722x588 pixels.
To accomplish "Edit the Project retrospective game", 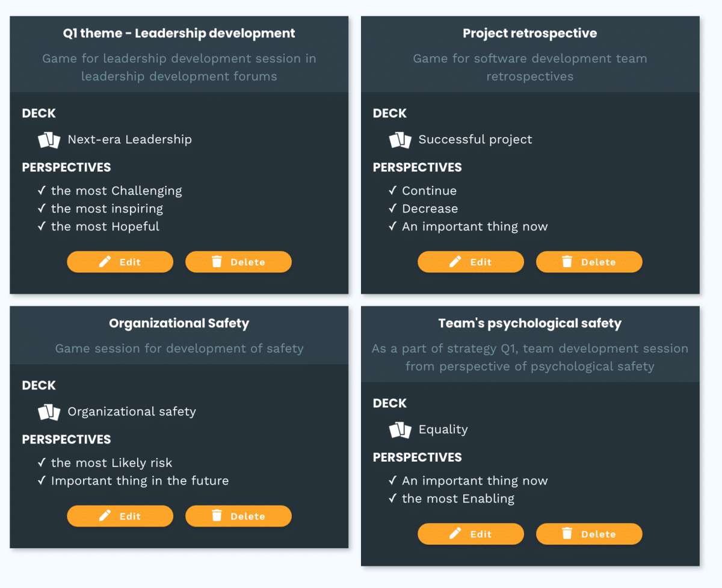I will (x=471, y=262).
